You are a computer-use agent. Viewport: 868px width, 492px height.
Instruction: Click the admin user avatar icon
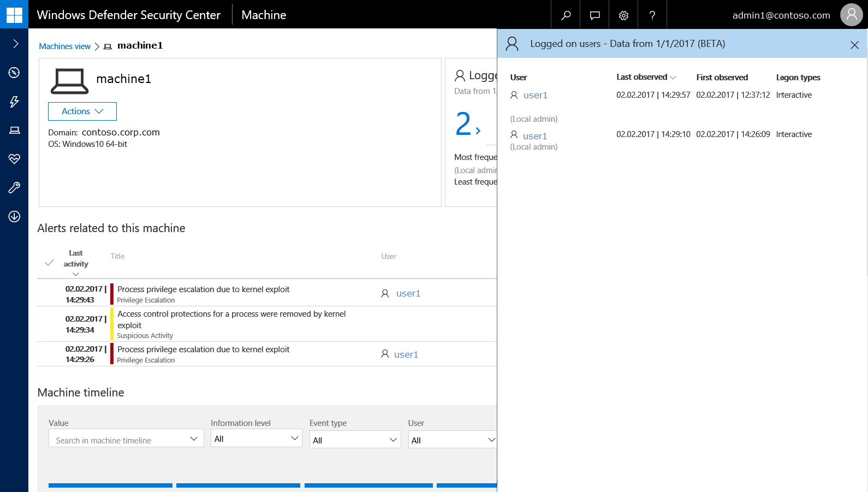(852, 15)
